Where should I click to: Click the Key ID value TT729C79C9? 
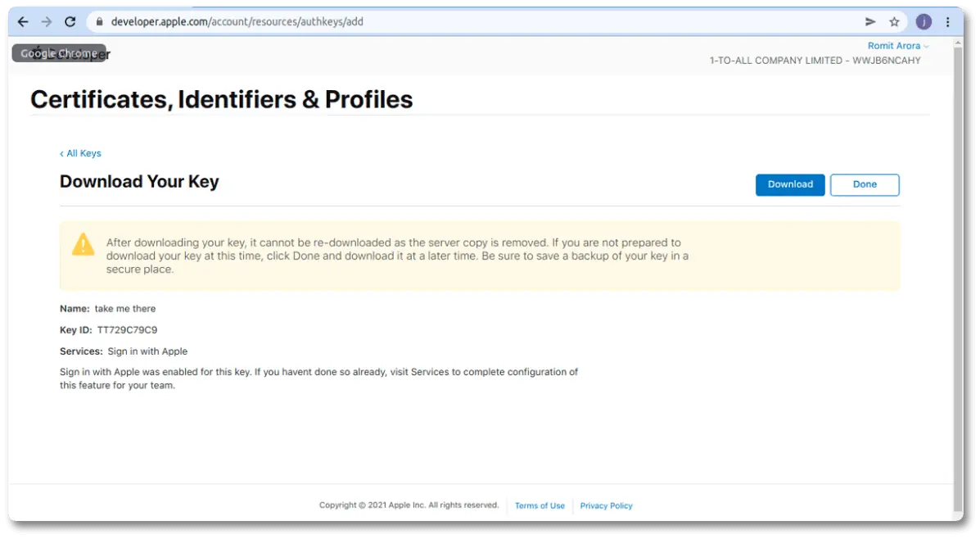[127, 330]
